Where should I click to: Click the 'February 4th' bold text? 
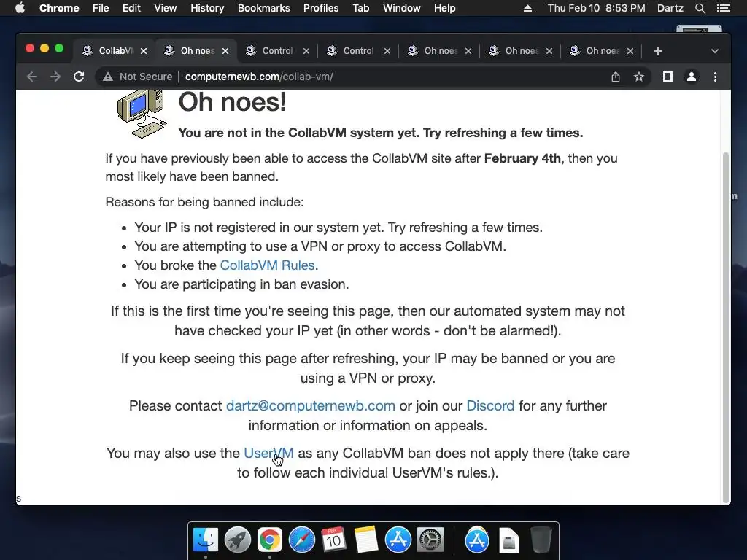coord(522,158)
